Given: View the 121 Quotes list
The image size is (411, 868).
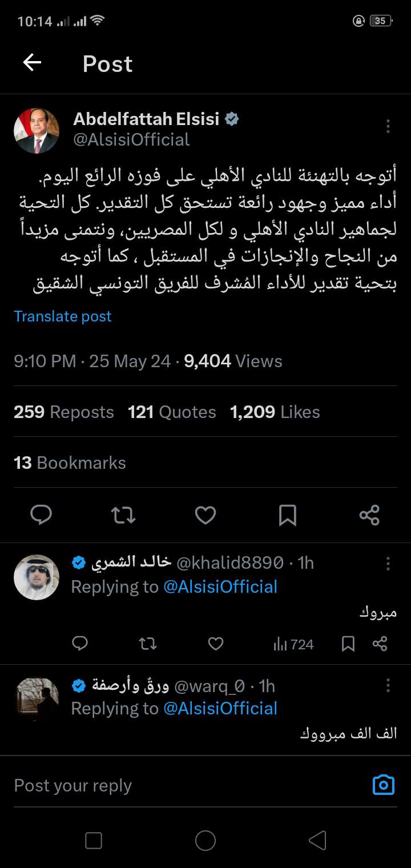Looking at the screenshot, I should click(172, 412).
